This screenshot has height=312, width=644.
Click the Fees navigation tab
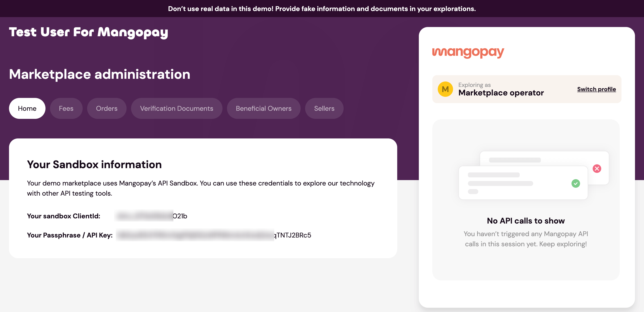tap(66, 108)
